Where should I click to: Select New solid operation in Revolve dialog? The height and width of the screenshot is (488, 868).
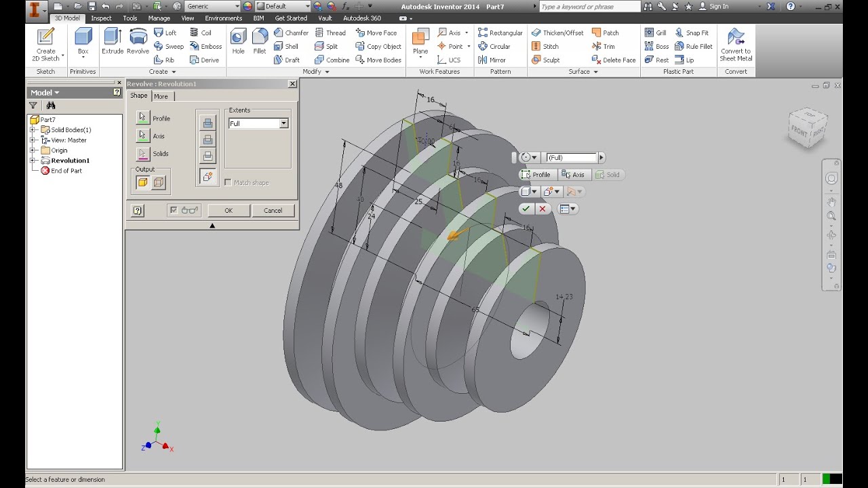click(x=208, y=176)
